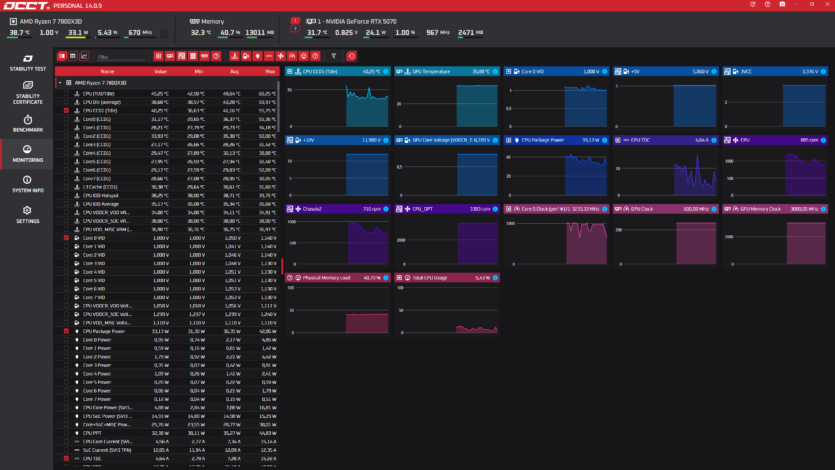This screenshot has height=470, width=835.
Task: Click the GPU Memory Clock graph header
Action: click(x=775, y=209)
